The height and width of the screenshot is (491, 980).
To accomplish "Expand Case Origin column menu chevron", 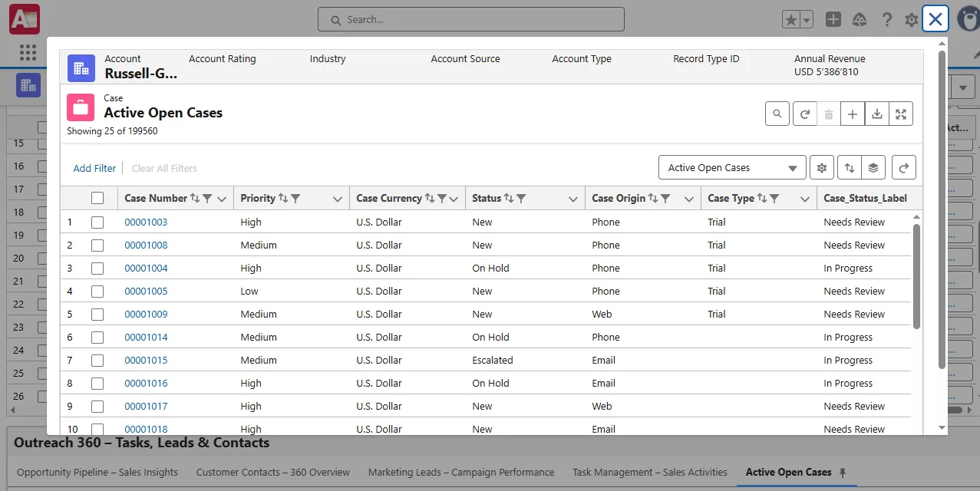I will coord(688,199).
